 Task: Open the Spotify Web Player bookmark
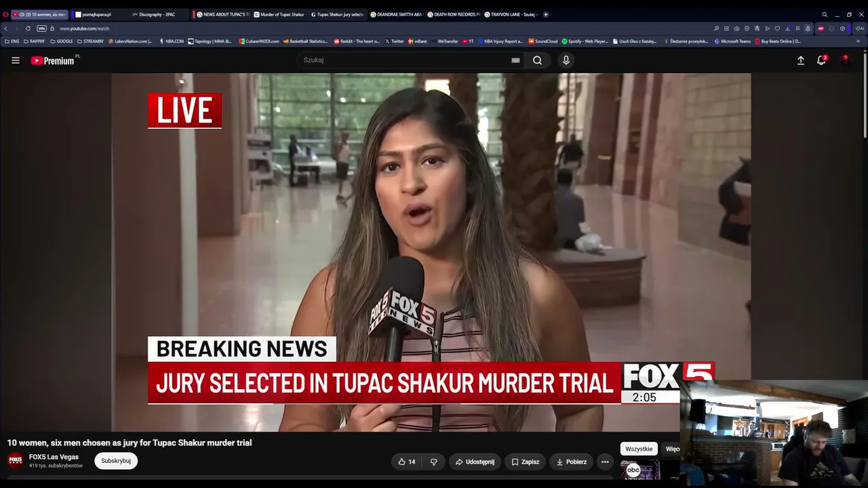tap(585, 41)
